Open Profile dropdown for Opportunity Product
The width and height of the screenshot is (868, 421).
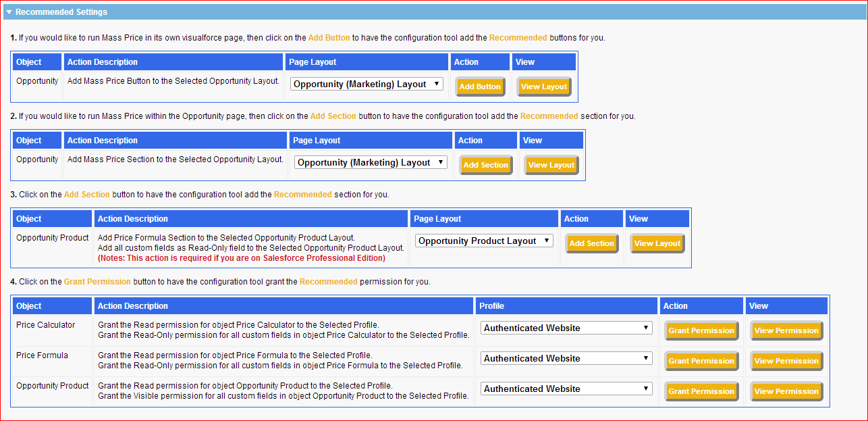566,389
